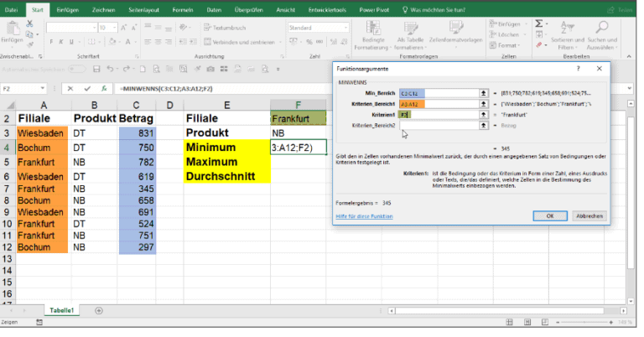Image resolution: width=644 pixels, height=337 pixels.
Task: Click the Clear eraser icon in Bearbeiten
Action: [539, 45]
